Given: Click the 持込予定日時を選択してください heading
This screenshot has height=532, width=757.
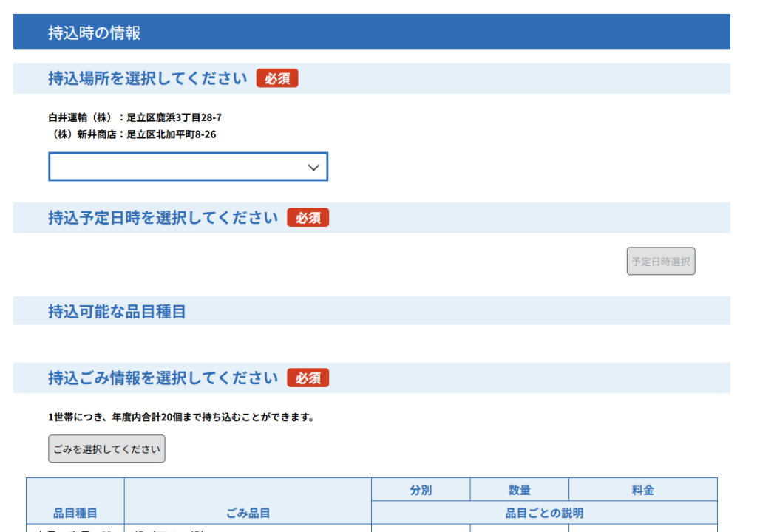Looking at the screenshot, I should click(x=163, y=218).
